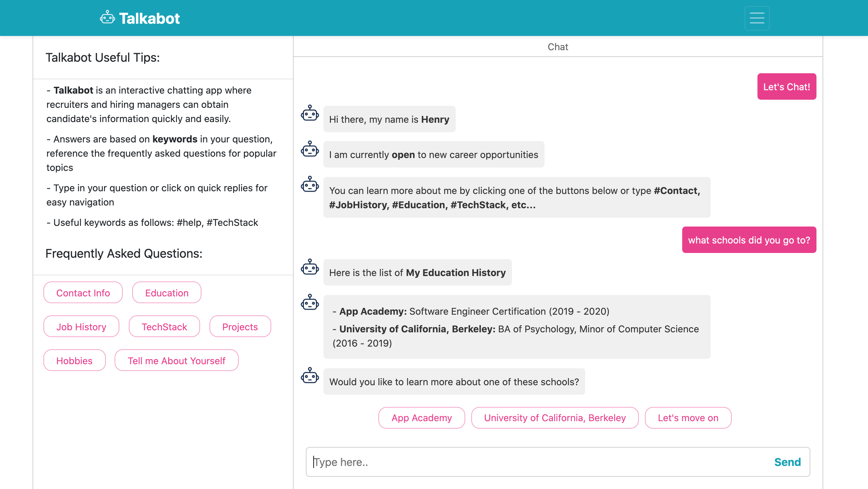Click robot avatar beside schools question
868x489 pixels.
click(x=310, y=376)
